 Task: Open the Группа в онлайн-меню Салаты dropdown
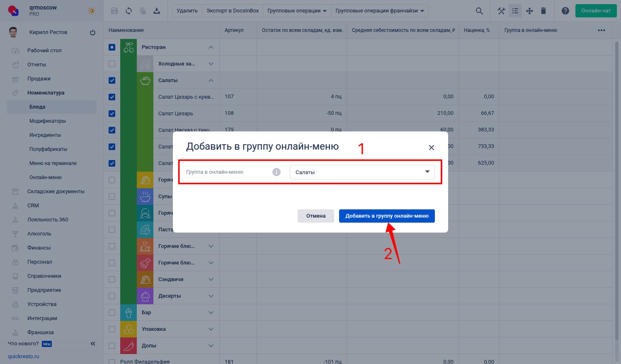point(362,172)
